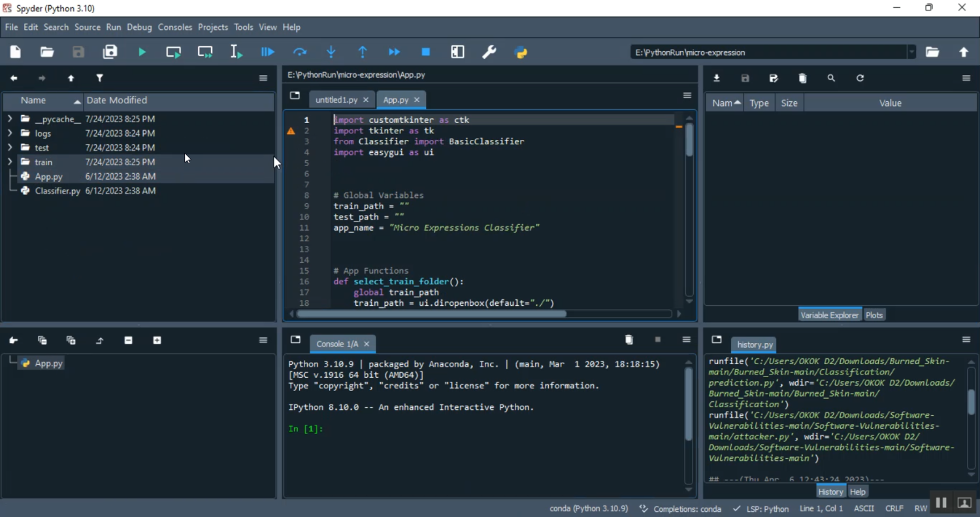Click the Remove all variables trash icon
Image resolution: width=980 pixels, height=517 pixels.
point(803,78)
